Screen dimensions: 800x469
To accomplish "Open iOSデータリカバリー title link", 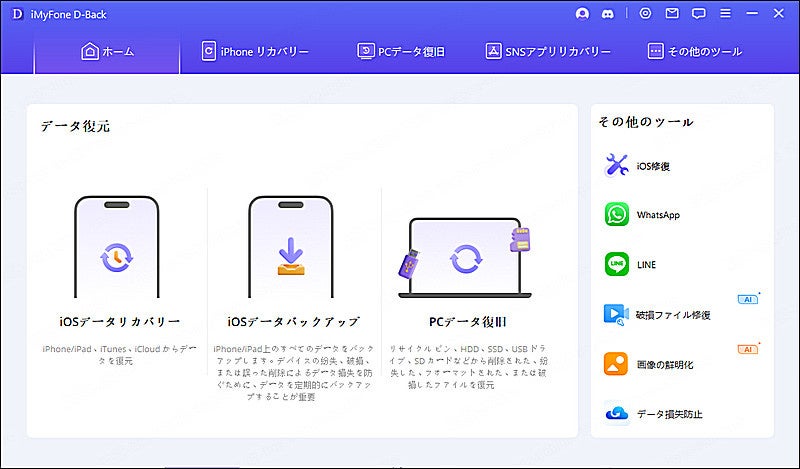I will coord(120,322).
